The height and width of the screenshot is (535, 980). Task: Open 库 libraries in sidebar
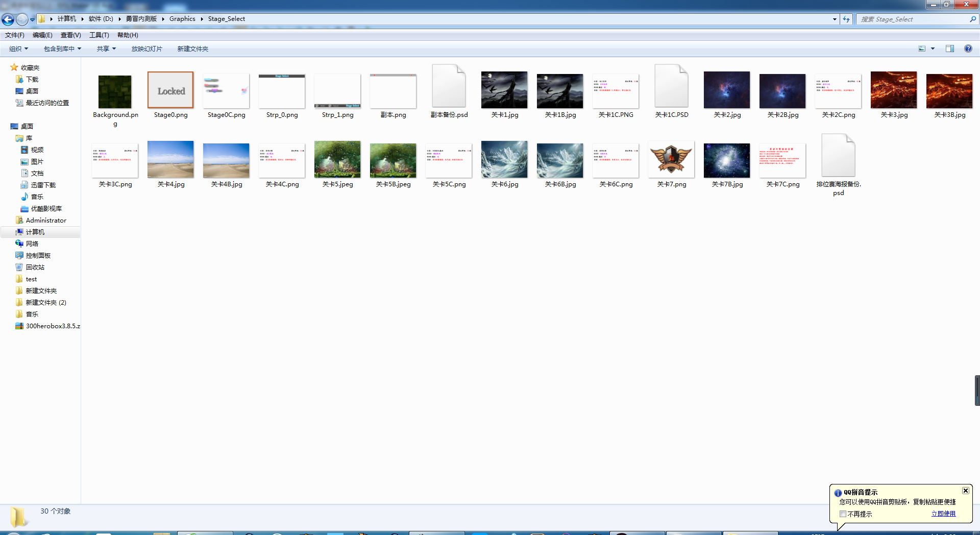click(24, 138)
